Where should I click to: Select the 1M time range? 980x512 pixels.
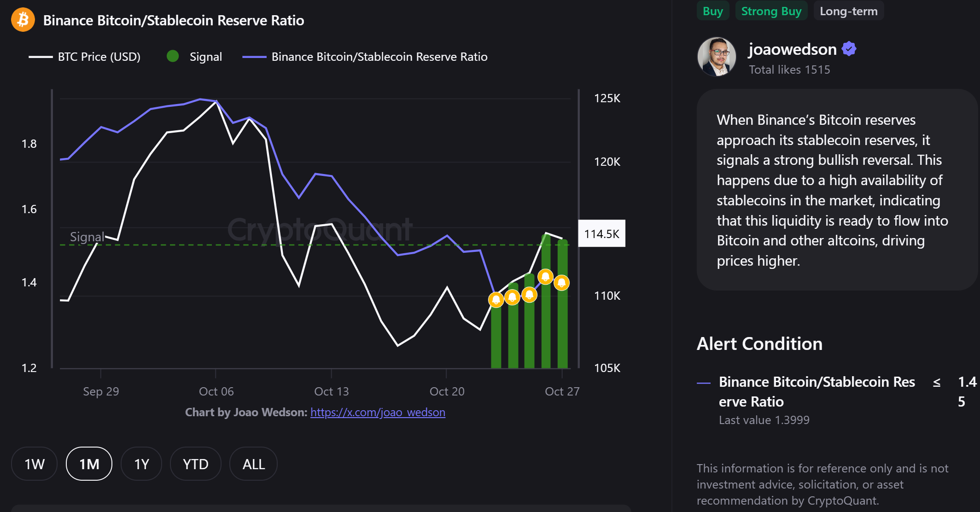point(89,464)
